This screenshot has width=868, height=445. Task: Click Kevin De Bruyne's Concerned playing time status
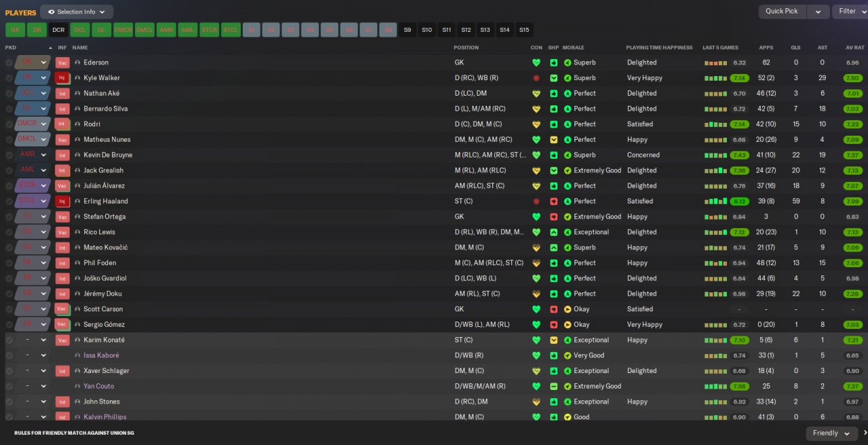(644, 155)
